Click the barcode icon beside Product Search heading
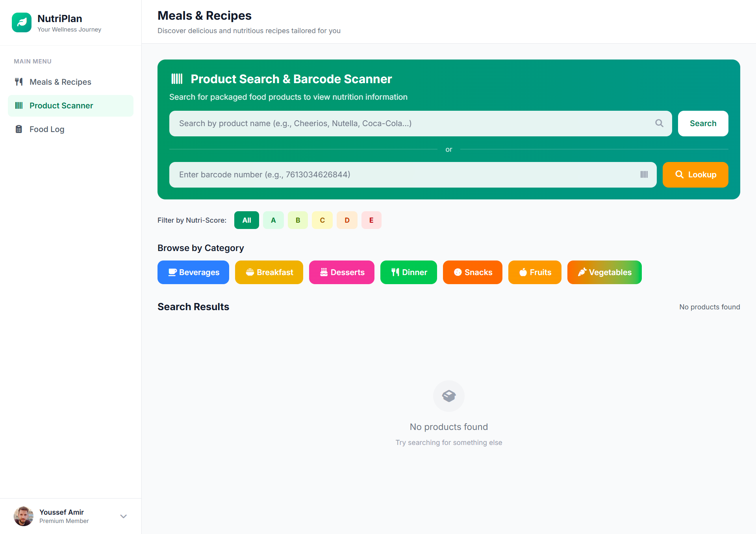This screenshot has width=756, height=534. pyautogui.click(x=177, y=79)
